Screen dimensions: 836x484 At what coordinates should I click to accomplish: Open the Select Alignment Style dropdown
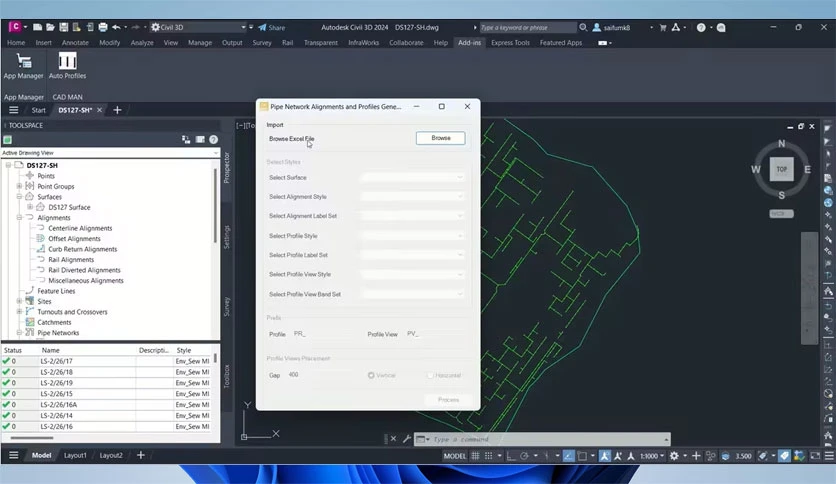[x=412, y=197]
